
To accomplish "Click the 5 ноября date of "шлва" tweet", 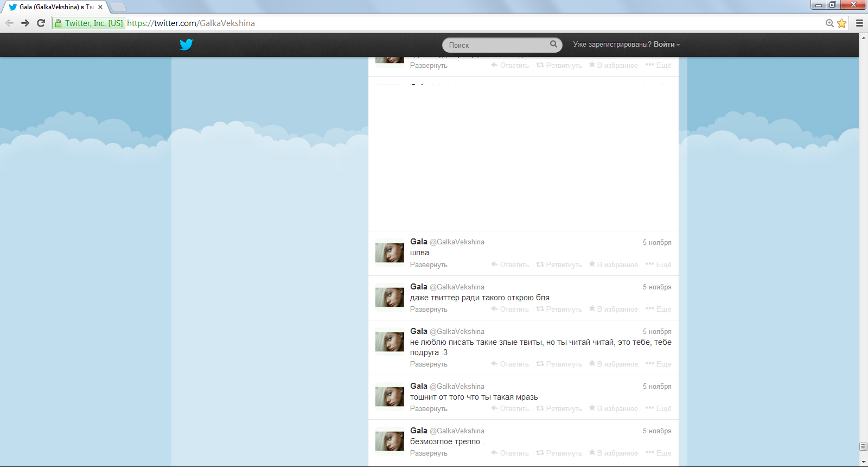I will point(657,243).
